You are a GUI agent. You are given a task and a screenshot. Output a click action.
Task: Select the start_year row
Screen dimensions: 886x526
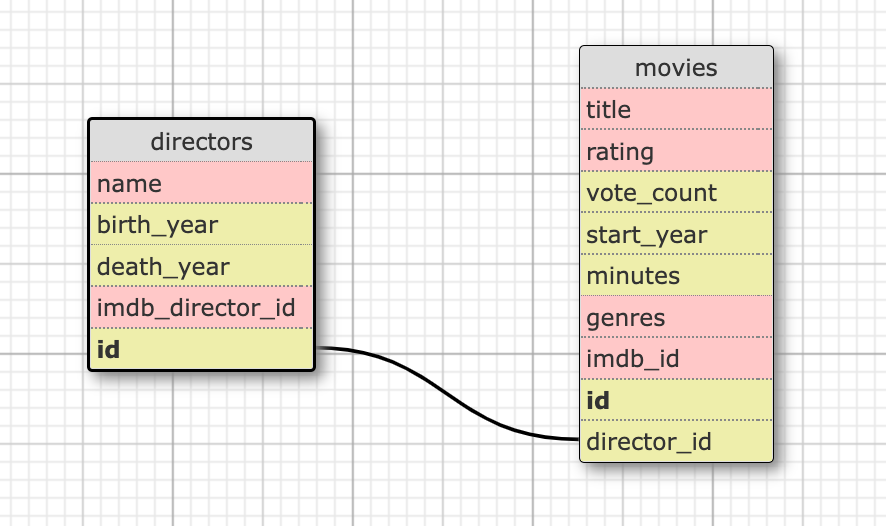coord(676,235)
